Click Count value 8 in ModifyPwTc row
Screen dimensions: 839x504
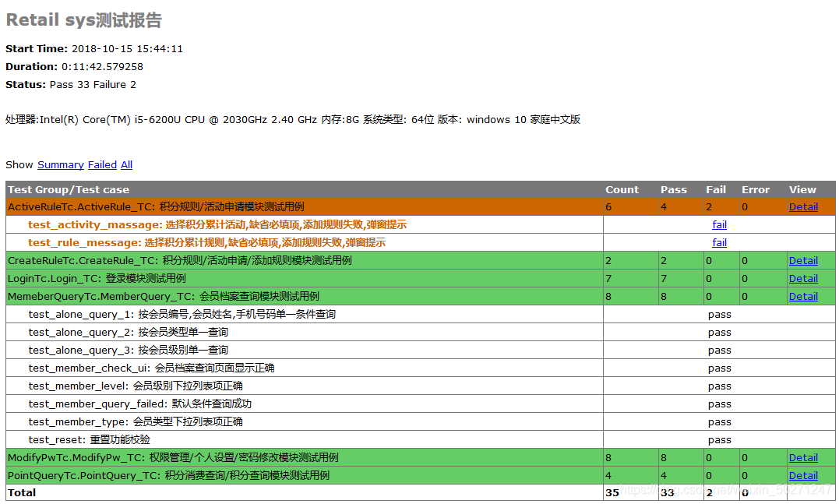(608, 458)
